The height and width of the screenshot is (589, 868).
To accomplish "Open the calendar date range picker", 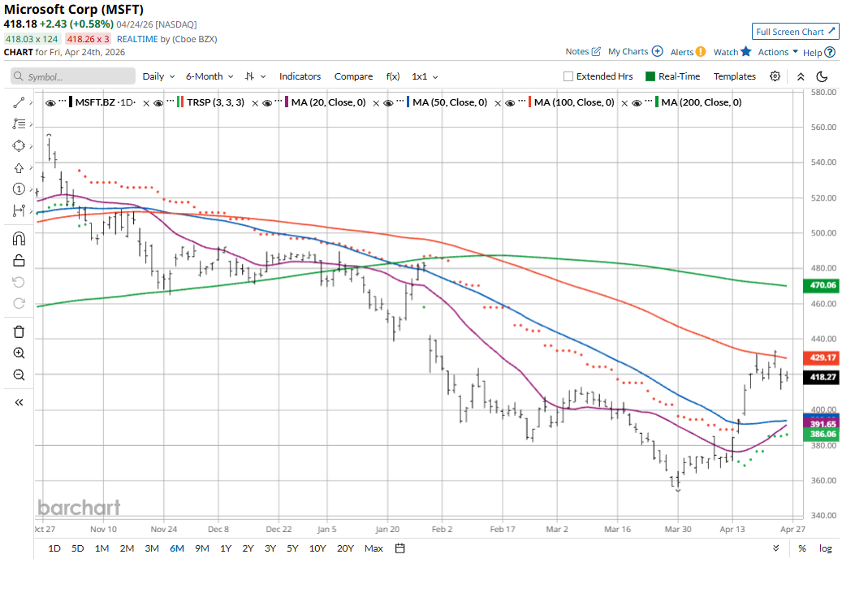I will 400,548.
